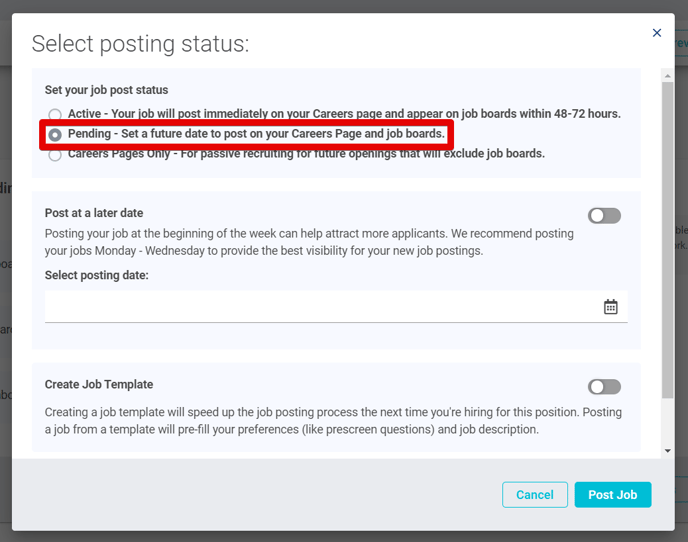The height and width of the screenshot is (542, 688).
Task: Click the Pending option description text
Action: coord(256,133)
